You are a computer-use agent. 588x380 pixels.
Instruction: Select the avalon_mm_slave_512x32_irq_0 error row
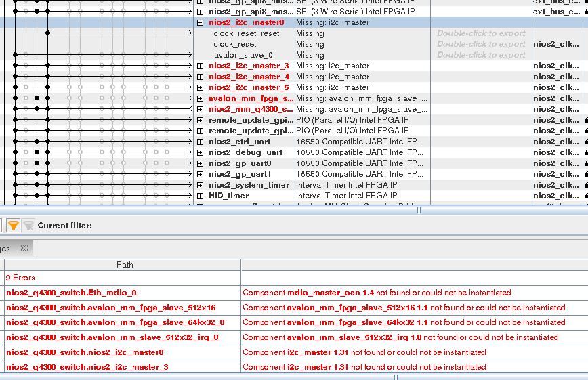[x=112, y=337]
